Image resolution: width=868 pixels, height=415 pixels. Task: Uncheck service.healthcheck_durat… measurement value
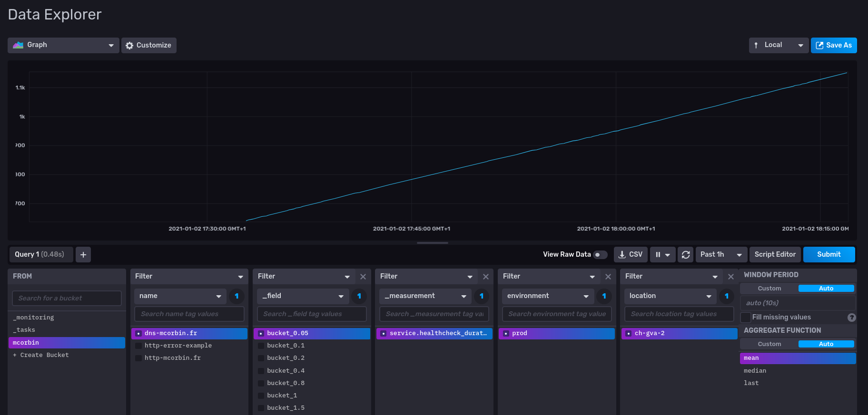434,334
